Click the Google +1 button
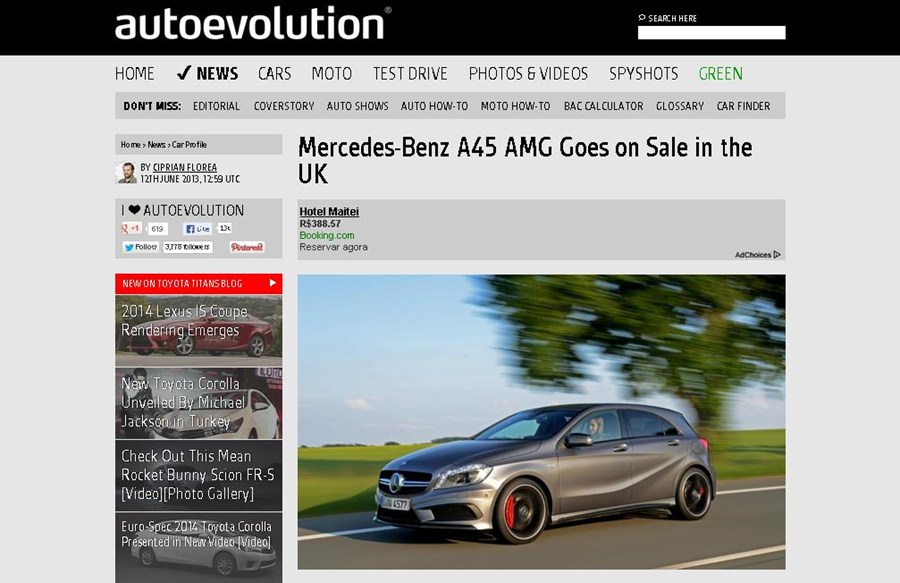900x583 pixels. point(131,229)
